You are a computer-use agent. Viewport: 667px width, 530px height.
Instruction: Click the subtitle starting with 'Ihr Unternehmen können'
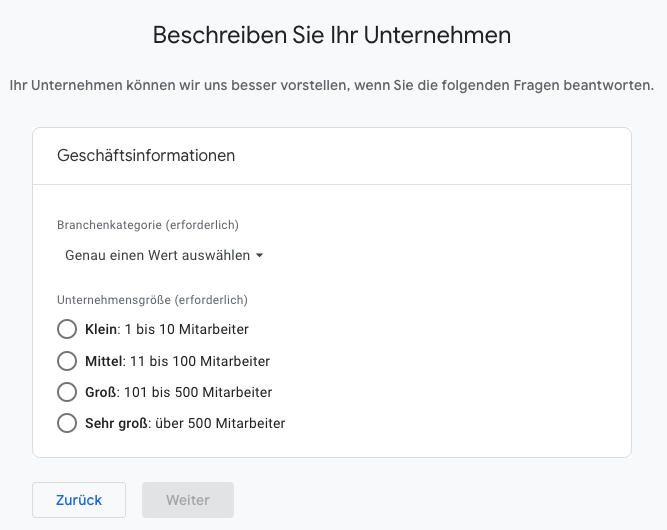pos(332,85)
